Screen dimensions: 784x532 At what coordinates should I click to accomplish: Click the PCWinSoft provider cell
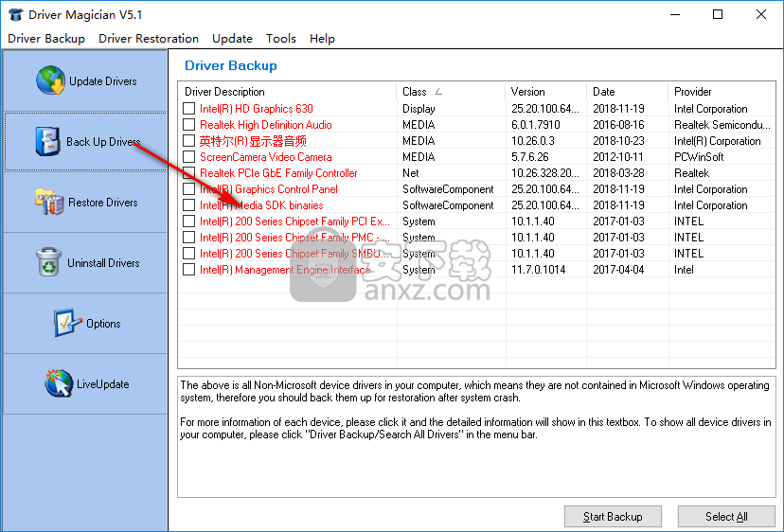(699, 157)
